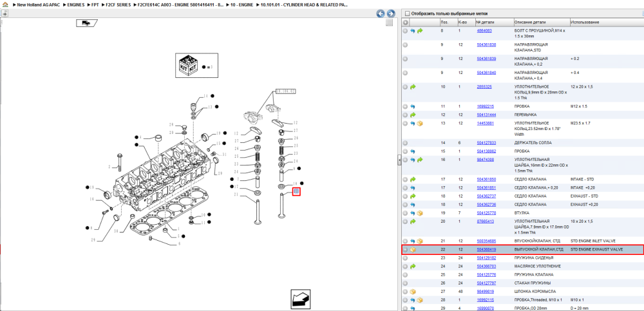The width and height of the screenshot is (644, 311).
Task: Click green arrow icon for part 87665413
Action: click(413, 221)
